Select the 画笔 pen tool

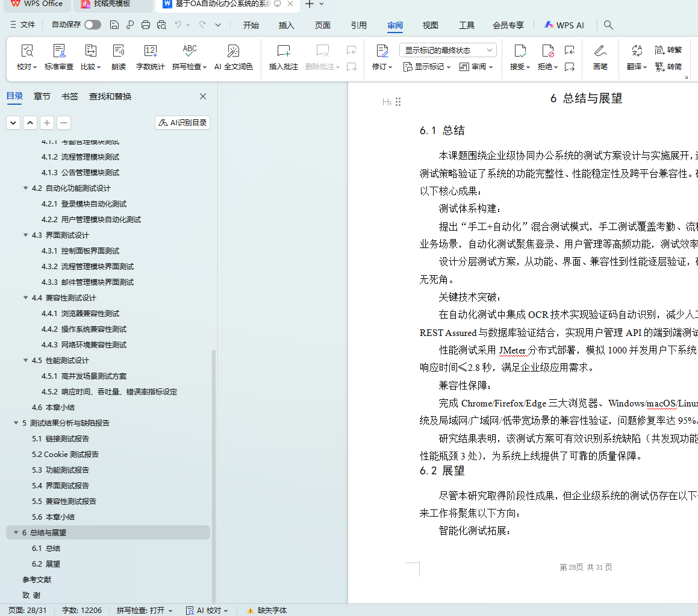600,51
